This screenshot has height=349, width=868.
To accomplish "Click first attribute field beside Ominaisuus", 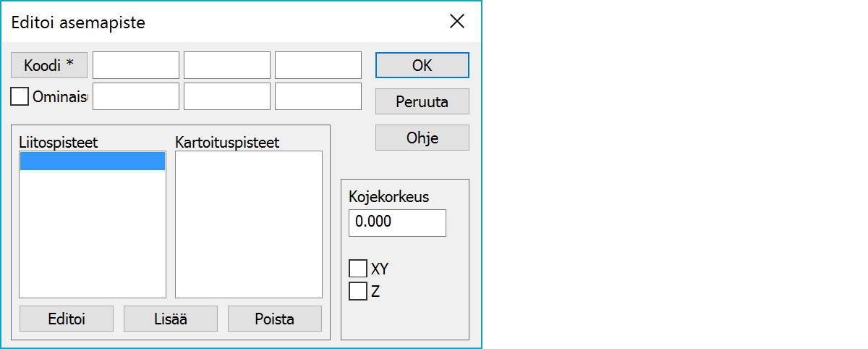I will [136, 96].
